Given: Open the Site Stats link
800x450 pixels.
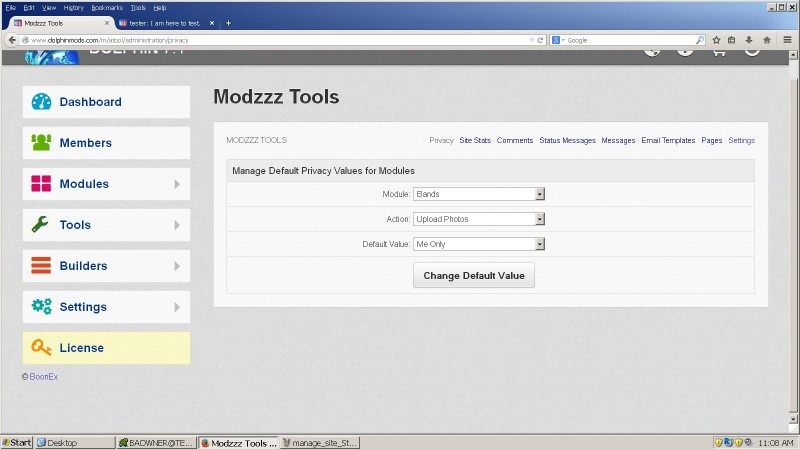Looking at the screenshot, I should pyautogui.click(x=474, y=140).
